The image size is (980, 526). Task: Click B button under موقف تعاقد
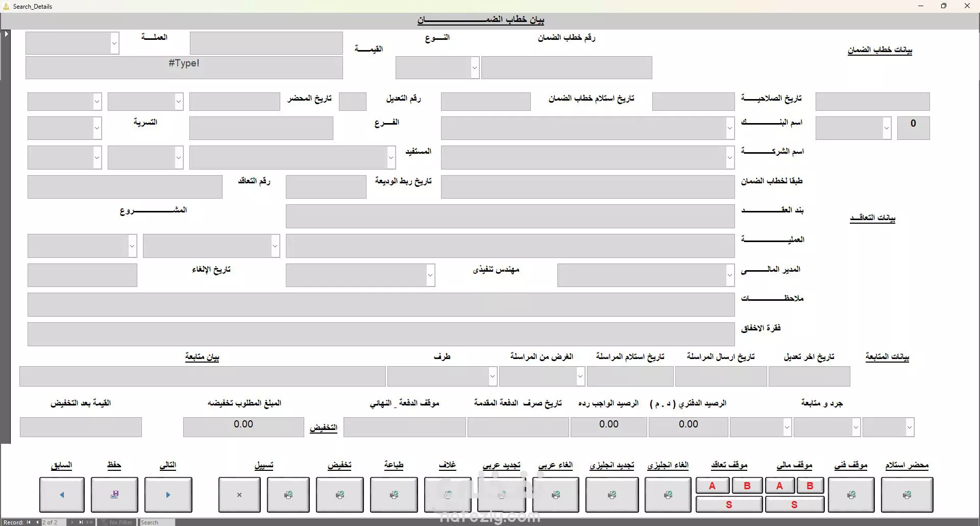747,486
